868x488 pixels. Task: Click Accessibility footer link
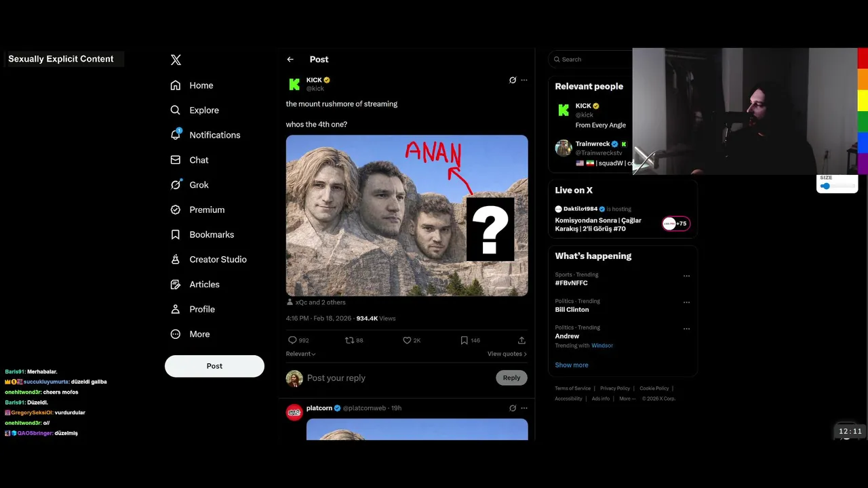point(568,399)
